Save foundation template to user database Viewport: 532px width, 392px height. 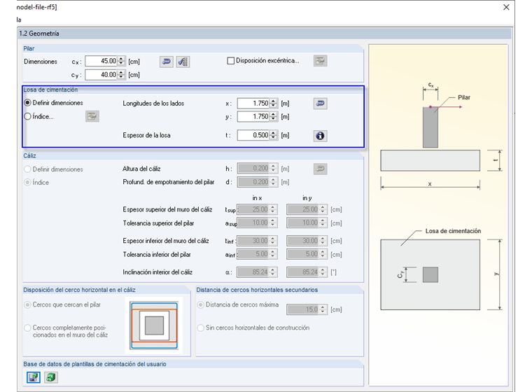click(34, 377)
